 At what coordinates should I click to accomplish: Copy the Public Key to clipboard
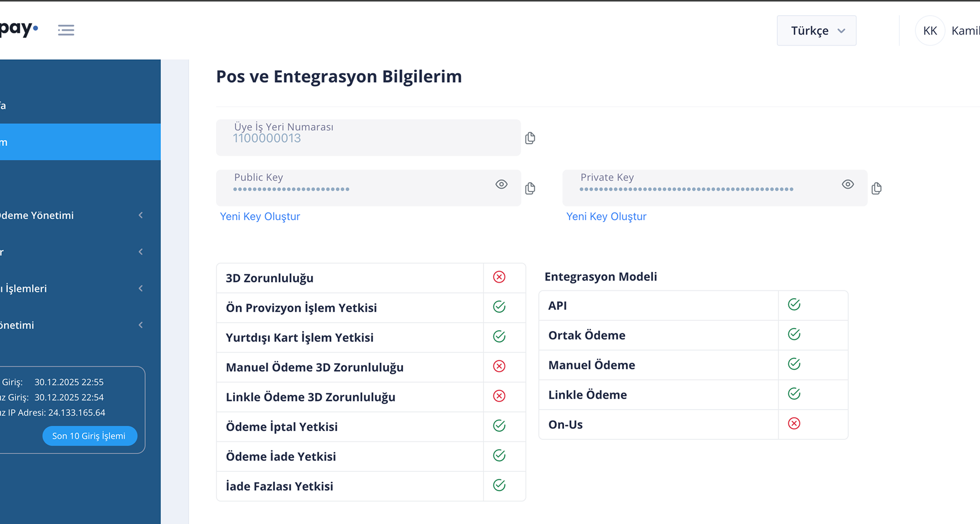(x=530, y=188)
